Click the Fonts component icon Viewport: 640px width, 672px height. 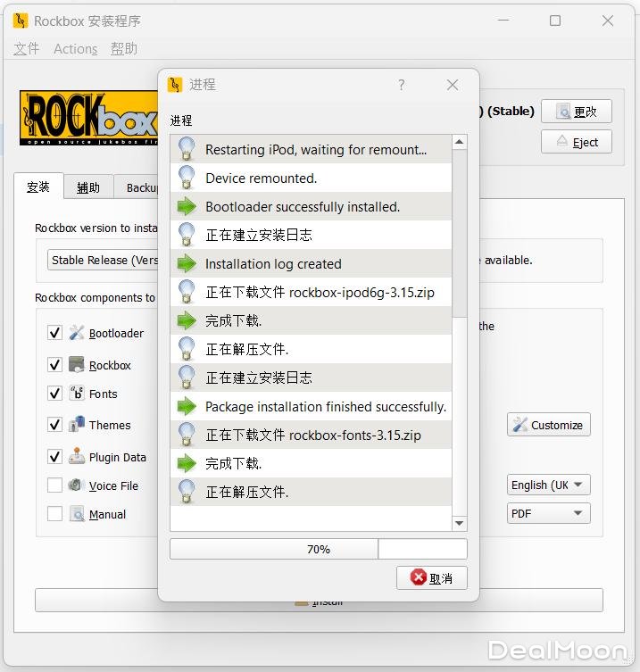coord(77,394)
